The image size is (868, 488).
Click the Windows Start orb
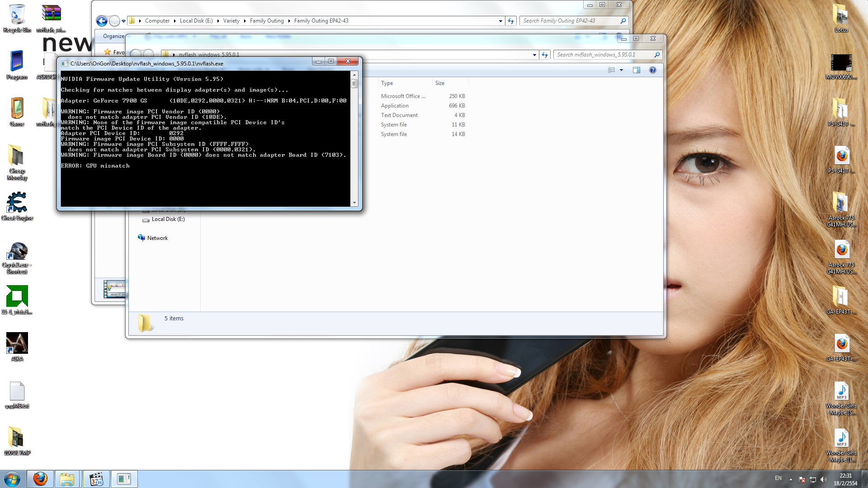pos(12,479)
